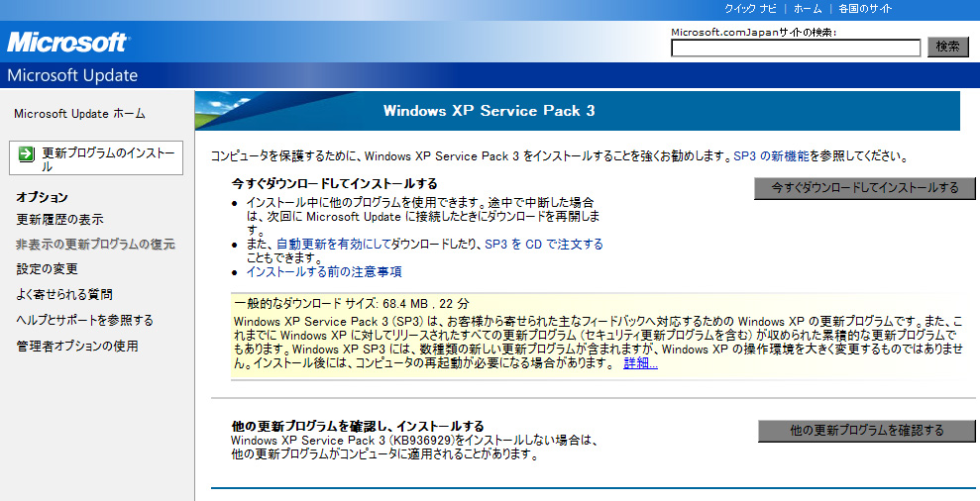This screenshot has width=980, height=501.
Task: Click 他の更新プログラムを確認する button
Action: pyautogui.click(x=866, y=431)
